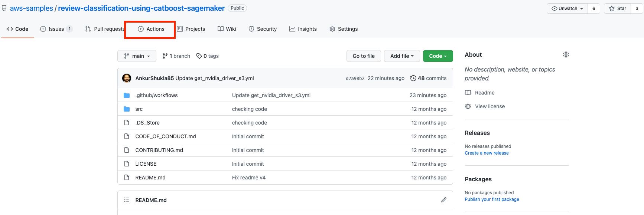Open the .github/workflows folder
Viewport: 644px width, 215px height.
156,95
